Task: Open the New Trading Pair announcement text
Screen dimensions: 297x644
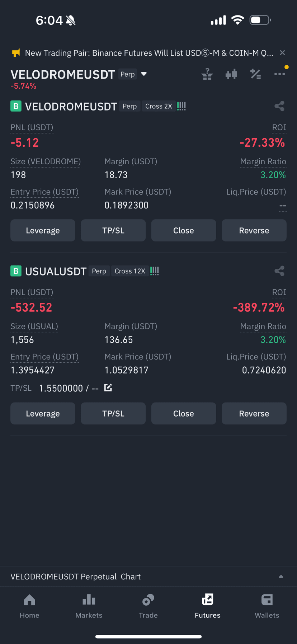Action: [149, 53]
